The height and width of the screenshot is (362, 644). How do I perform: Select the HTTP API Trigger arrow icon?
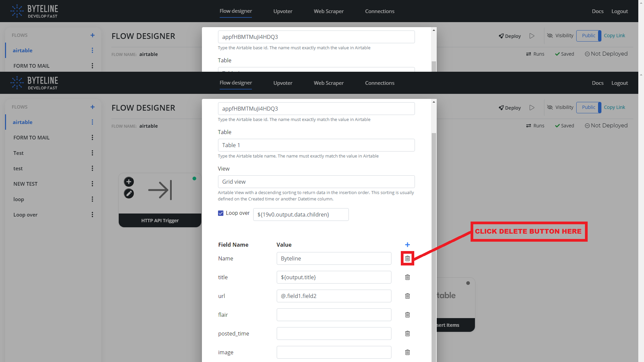click(x=160, y=190)
